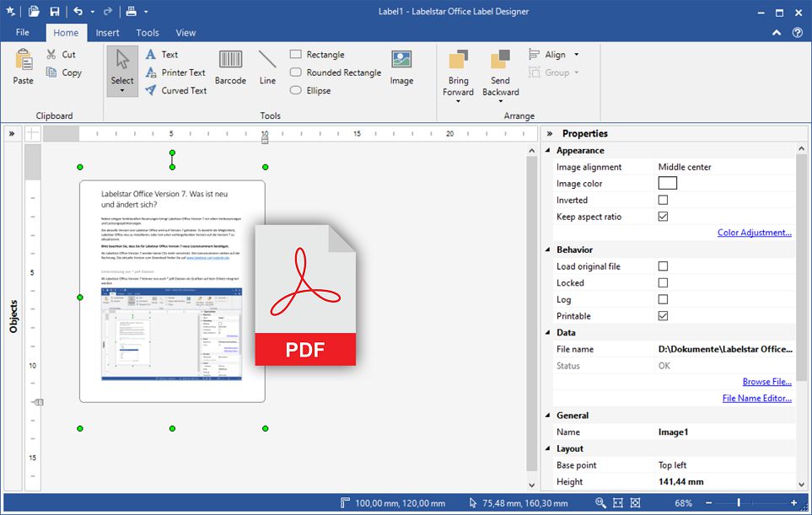The height and width of the screenshot is (515, 812).
Task: Collapse the General section
Action: (x=548, y=415)
